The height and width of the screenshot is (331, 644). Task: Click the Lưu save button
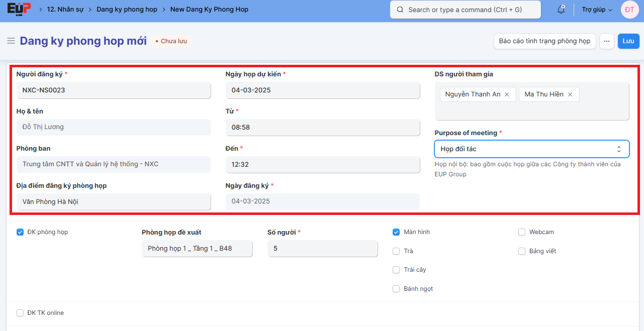(628, 41)
